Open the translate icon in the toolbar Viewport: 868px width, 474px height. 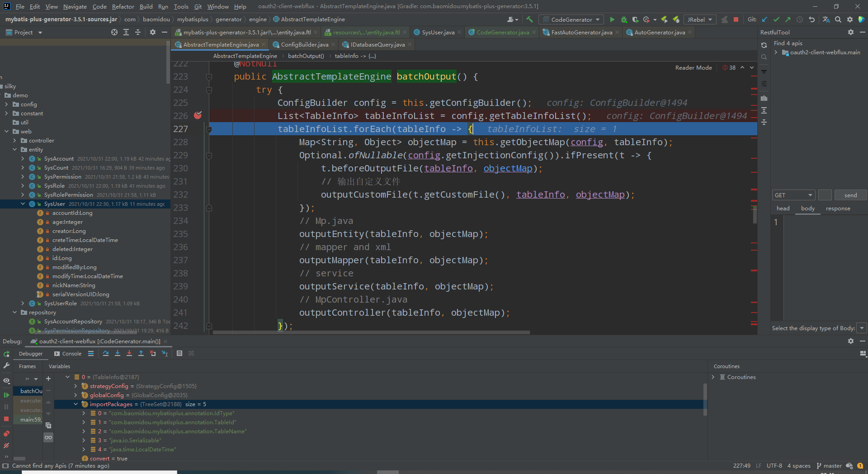(826, 19)
